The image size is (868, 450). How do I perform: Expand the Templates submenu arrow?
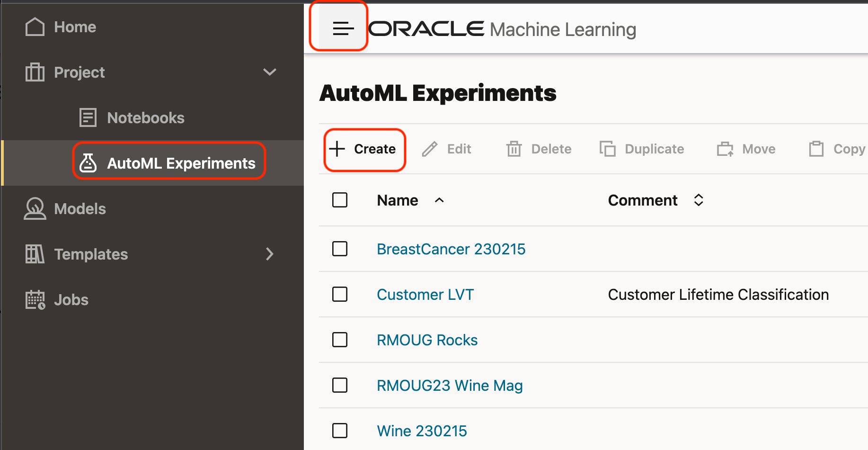(270, 254)
